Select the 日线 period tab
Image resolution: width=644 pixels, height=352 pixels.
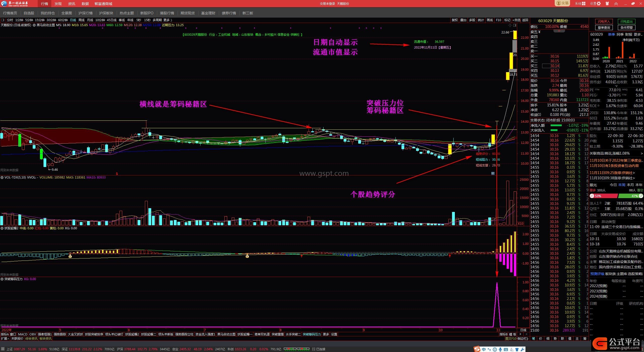coord(73,20)
